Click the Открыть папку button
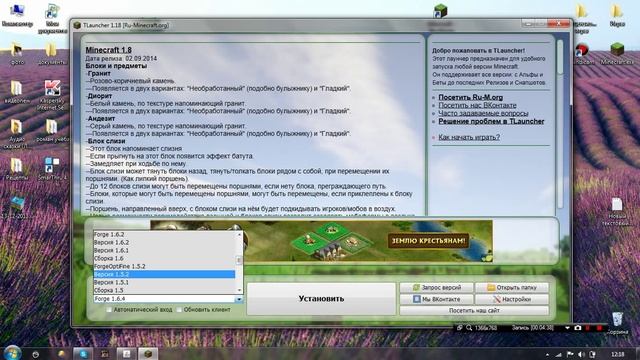The width and height of the screenshot is (640, 360). click(x=512, y=287)
